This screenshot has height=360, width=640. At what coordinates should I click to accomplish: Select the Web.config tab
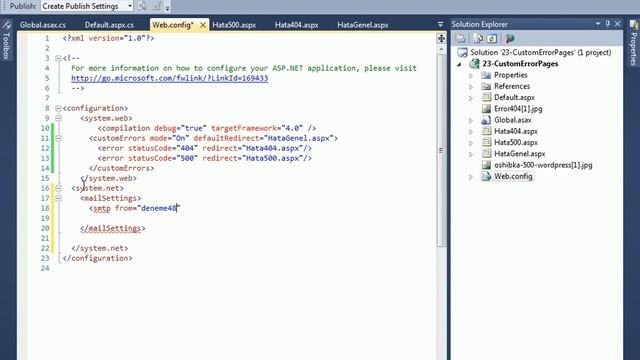coord(173,25)
